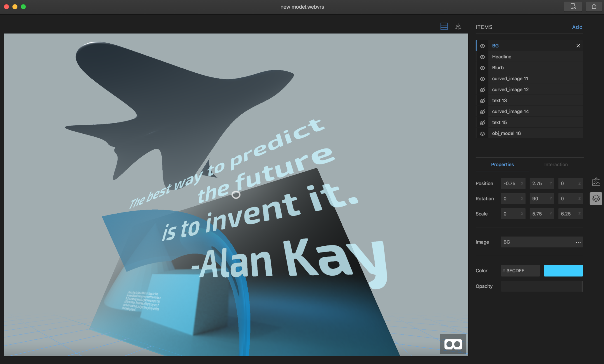Screen dimensions: 604x364
Task: Click the Add items button
Action: (x=577, y=27)
